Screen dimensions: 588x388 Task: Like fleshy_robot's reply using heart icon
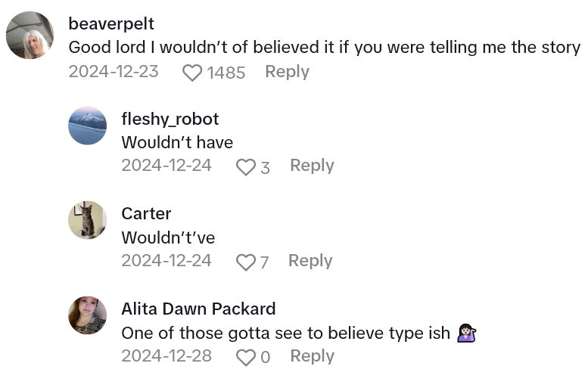[245, 166]
